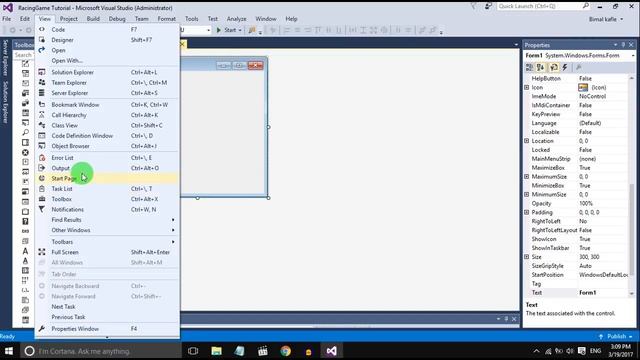Click the Full Screen icon
The width and height of the screenshot is (640, 360).
click(42, 252)
